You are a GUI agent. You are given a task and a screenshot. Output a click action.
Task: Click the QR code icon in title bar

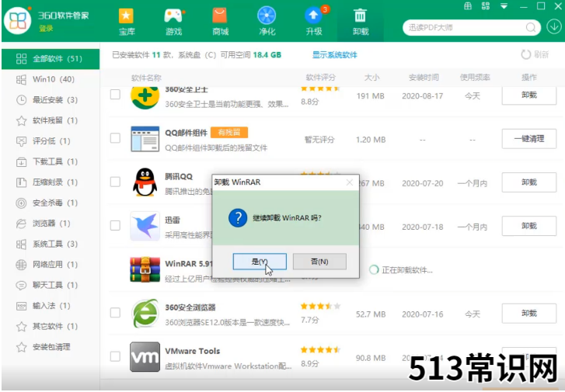(486, 5)
